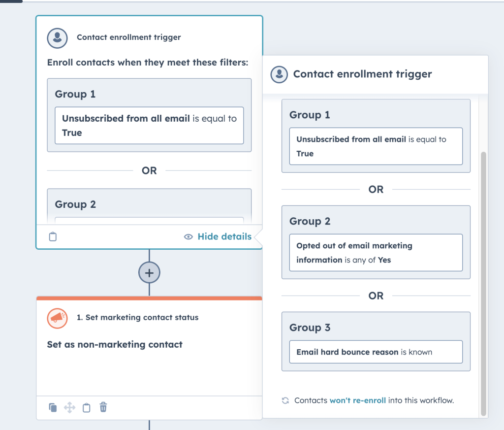The height and width of the screenshot is (430, 504).
Task: Select the Email hard bounce reason filter
Action: 376,352
